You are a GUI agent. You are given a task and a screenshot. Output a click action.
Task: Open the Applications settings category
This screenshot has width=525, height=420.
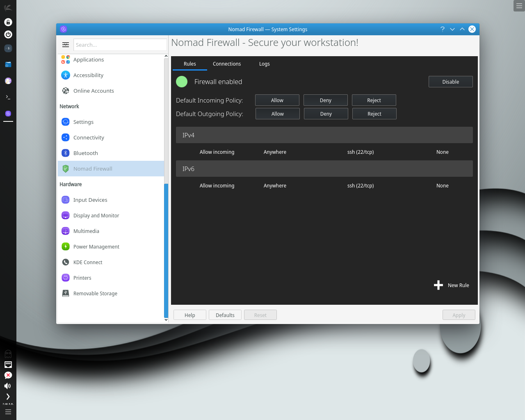point(111,59)
